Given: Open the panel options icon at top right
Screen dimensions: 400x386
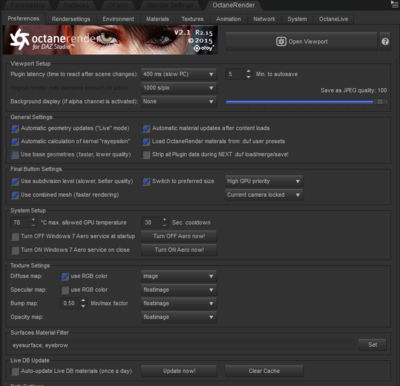Looking at the screenshot, I should 394,4.
